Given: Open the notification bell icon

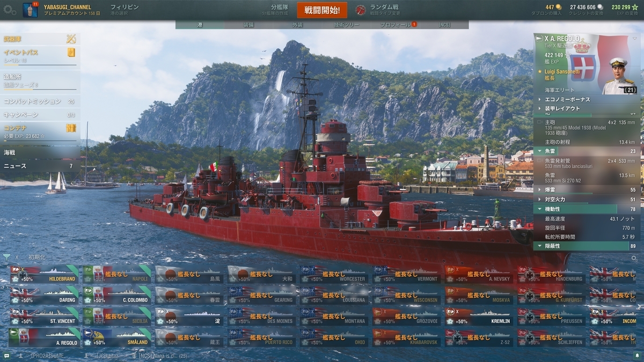Looking at the screenshot, I should point(637,355).
